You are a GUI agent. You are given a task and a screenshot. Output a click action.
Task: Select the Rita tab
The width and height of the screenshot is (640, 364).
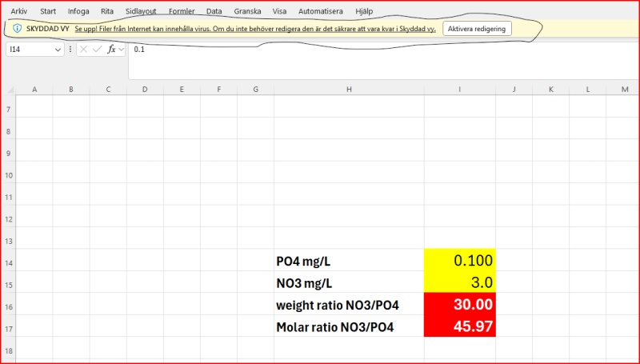pos(107,11)
